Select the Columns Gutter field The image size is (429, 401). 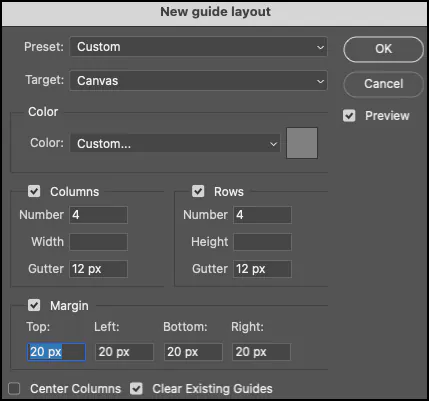(x=98, y=269)
